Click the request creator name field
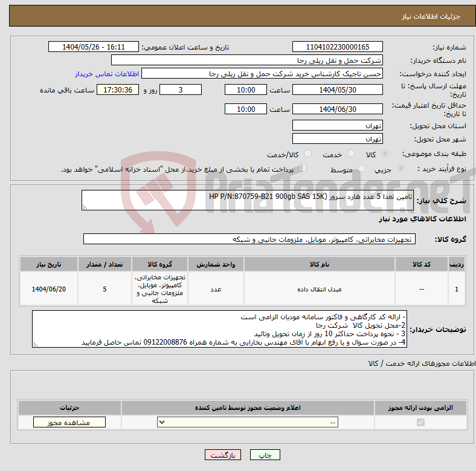The image size is (476, 471). pyautogui.click(x=262, y=74)
